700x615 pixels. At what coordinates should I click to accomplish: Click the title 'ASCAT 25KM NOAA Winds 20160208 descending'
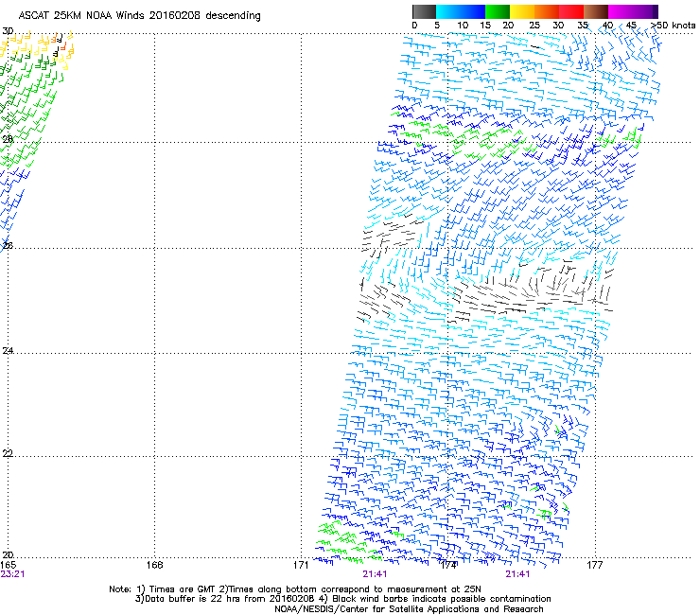pos(139,16)
